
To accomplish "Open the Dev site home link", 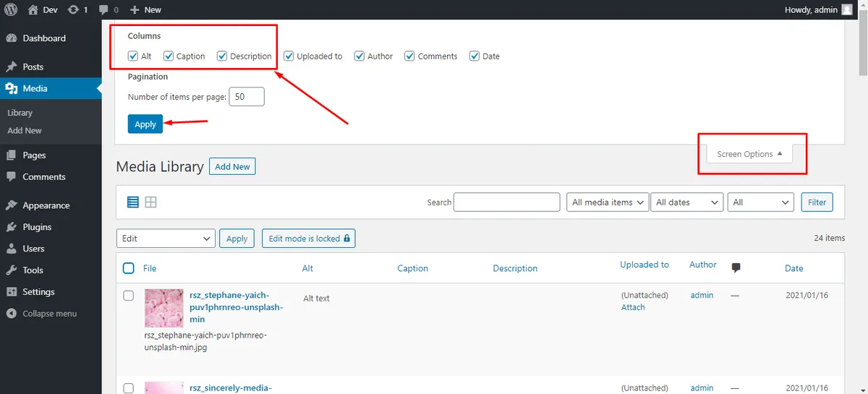I will 42,9.
